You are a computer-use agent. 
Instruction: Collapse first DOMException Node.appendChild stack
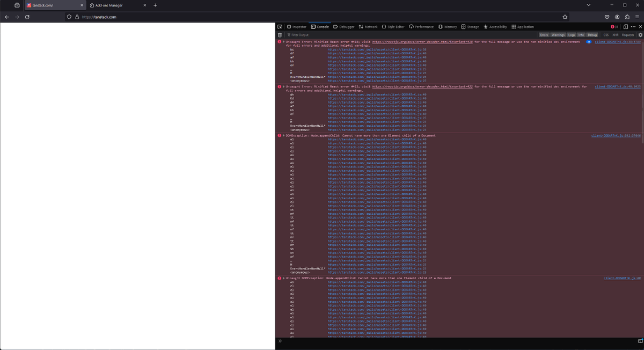pyautogui.click(x=283, y=136)
